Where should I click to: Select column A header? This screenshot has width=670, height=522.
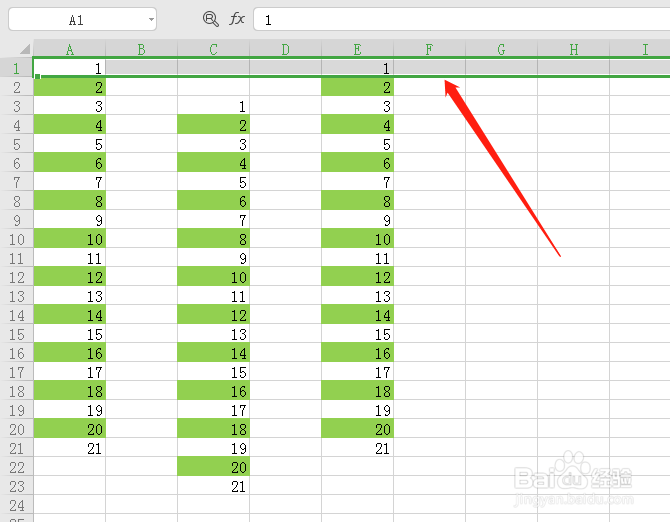tap(70, 49)
